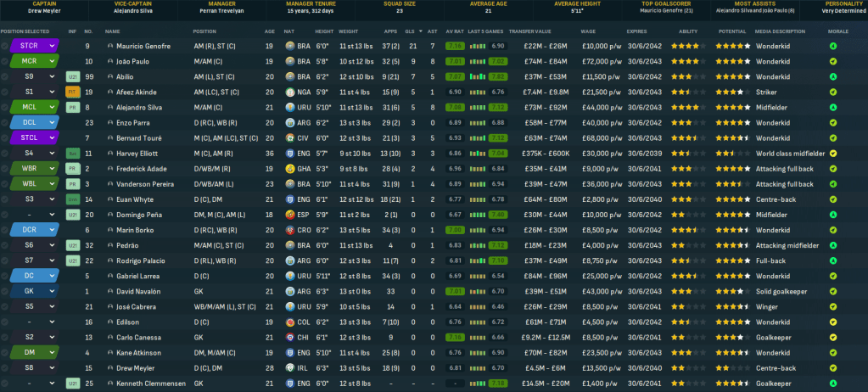Click Alejandro Silva's ability star rating
This screenshot has height=392, width=868.
tap(687, 108)
